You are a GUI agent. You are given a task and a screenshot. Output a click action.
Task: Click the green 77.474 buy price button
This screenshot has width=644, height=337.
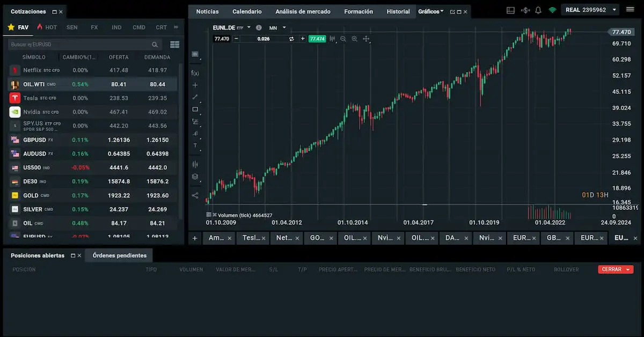pyautogui.click(x=317, y=39)
